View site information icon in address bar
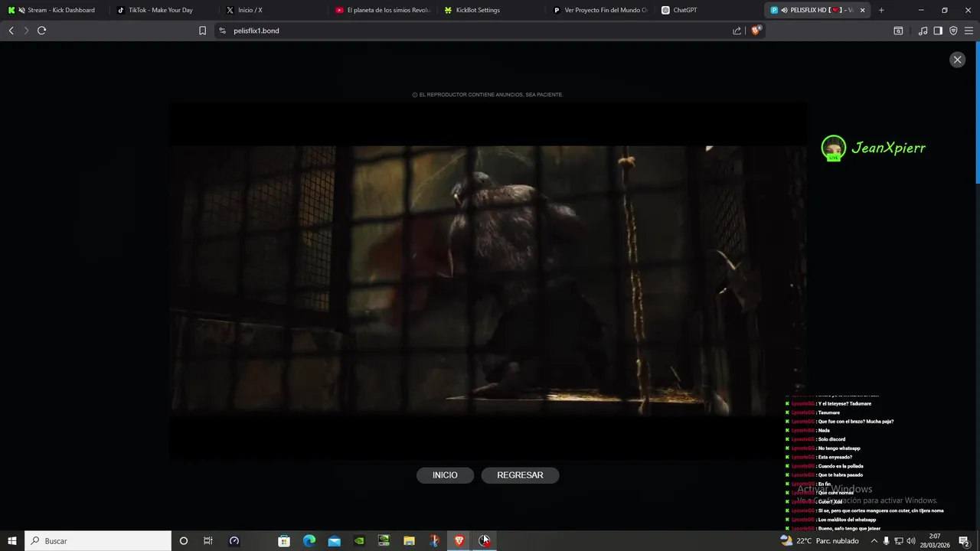The width and height of the screenshot is (980, 551). tap(222, 31)
